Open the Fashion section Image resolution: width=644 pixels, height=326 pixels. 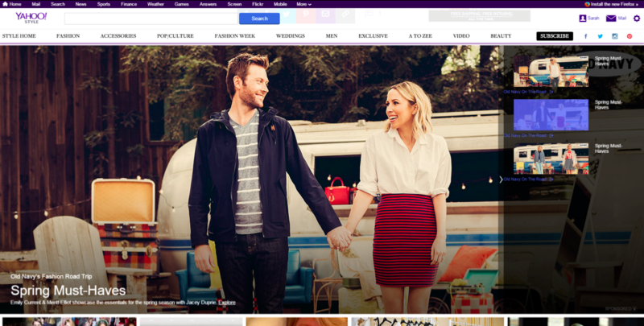(x=68, y=36)
